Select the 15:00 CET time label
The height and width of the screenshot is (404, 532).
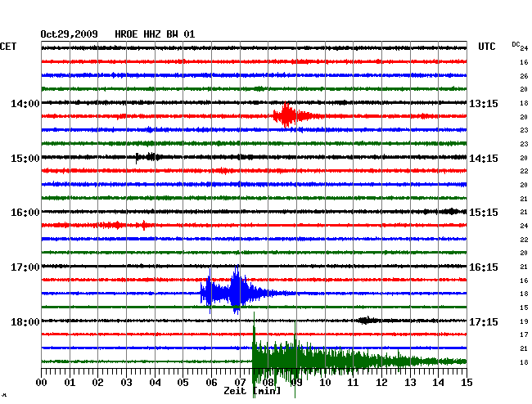tap(25, 159)
